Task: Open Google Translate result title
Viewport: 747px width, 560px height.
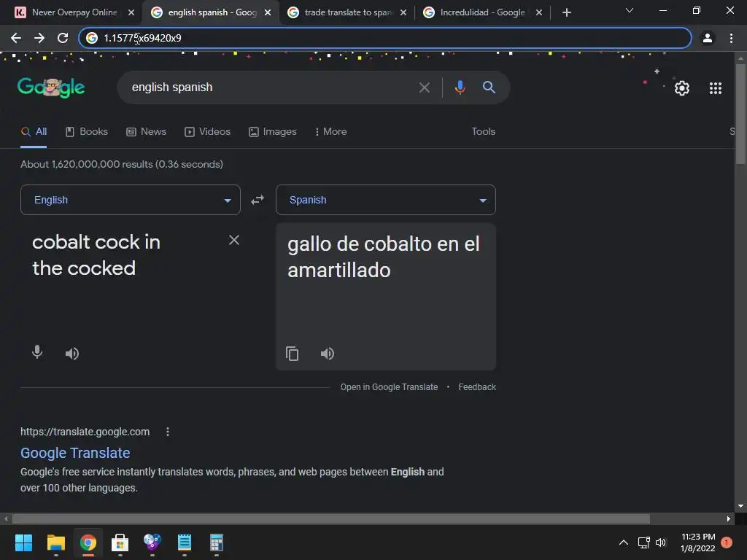Action: (x=75, y=453)
